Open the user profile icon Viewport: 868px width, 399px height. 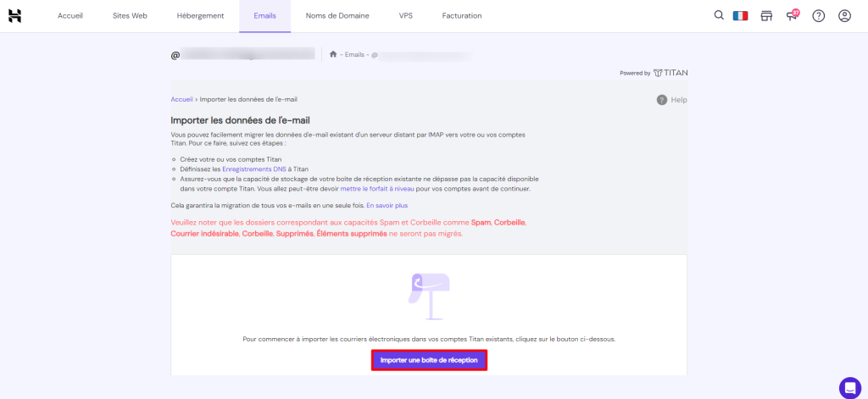pos(844,16)
